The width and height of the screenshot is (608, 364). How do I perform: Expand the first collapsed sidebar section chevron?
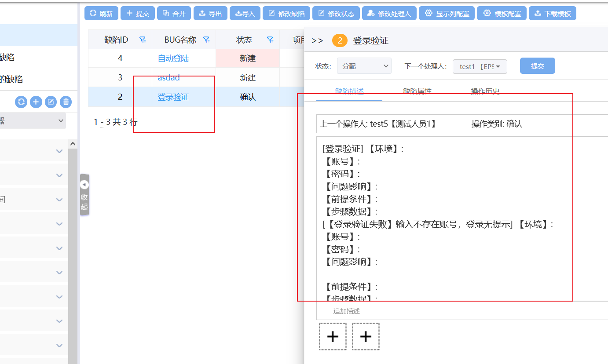tap(59, 151)
